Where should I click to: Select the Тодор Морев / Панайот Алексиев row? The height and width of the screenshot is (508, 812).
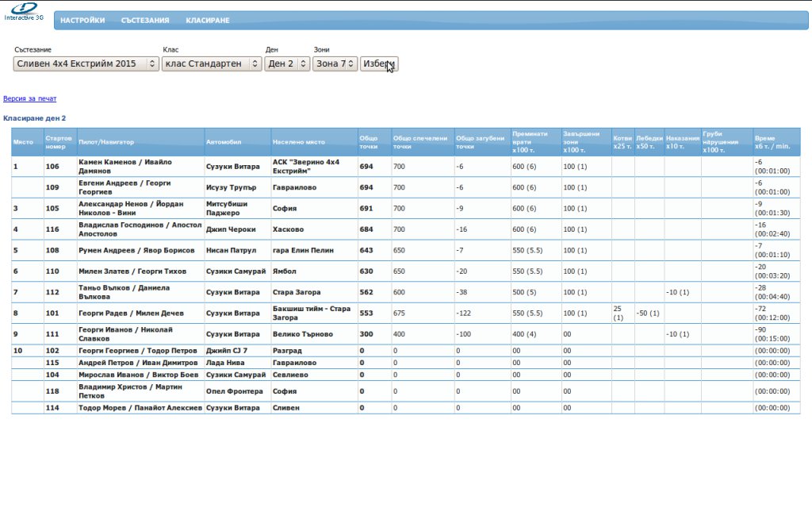click(139, 408)
